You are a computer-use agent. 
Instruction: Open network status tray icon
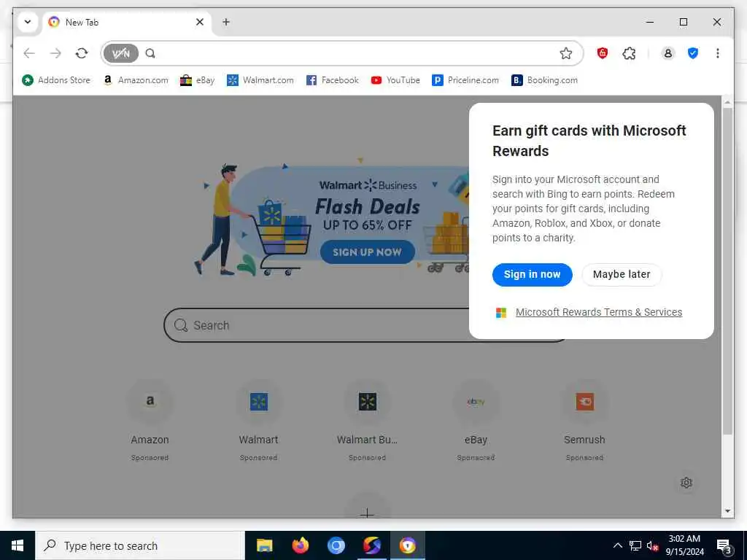635,545
